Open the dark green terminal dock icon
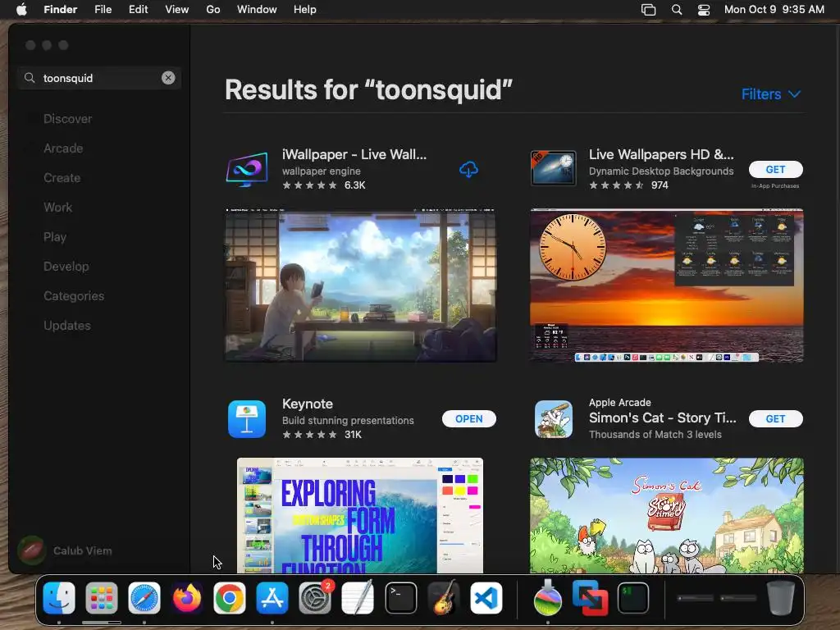The width and height of the screenshot is (840, 630). coord(633,598)
